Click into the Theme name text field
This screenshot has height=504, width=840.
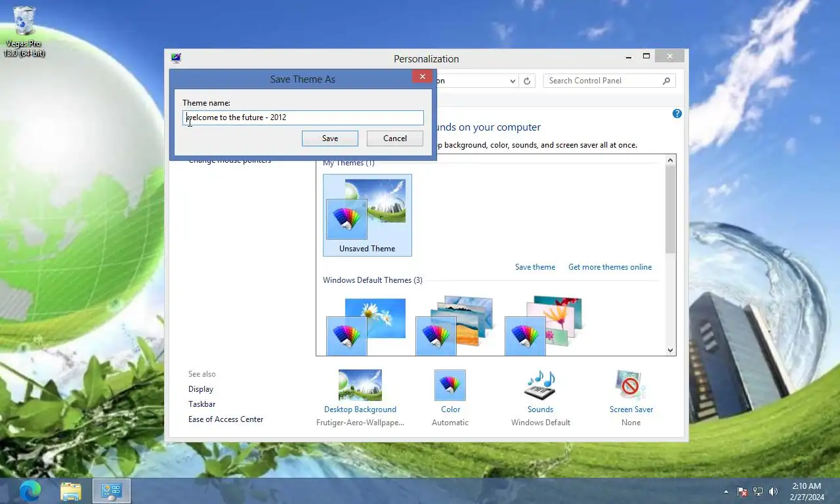click(303, 117)
